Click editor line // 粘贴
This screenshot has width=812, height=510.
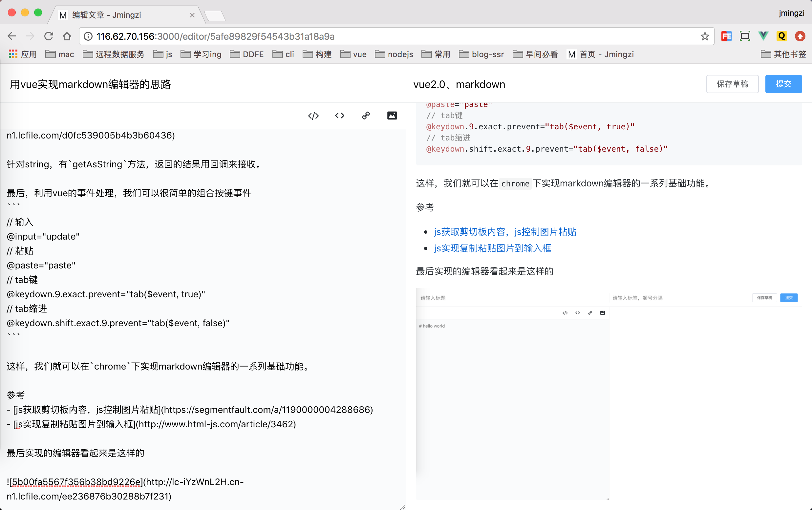(20, 251)
